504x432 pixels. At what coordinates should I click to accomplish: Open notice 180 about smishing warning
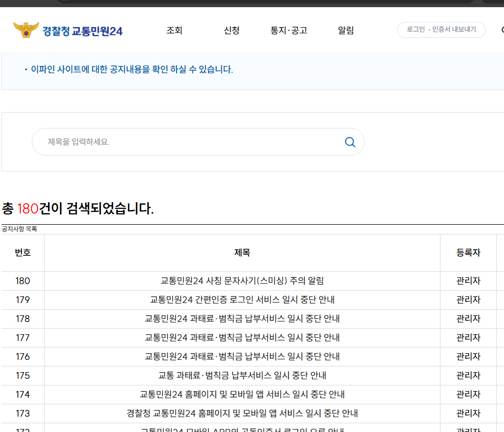pyautogui.click(x=242, y=280)
